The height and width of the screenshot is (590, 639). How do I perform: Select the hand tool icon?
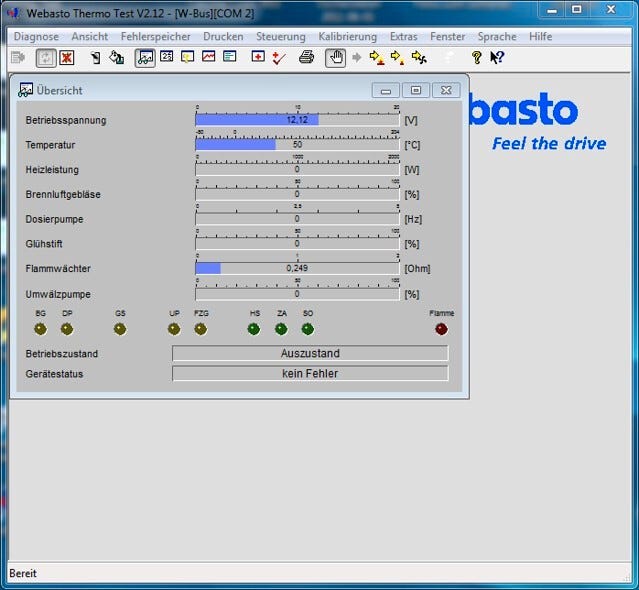(x=335, y=58)
